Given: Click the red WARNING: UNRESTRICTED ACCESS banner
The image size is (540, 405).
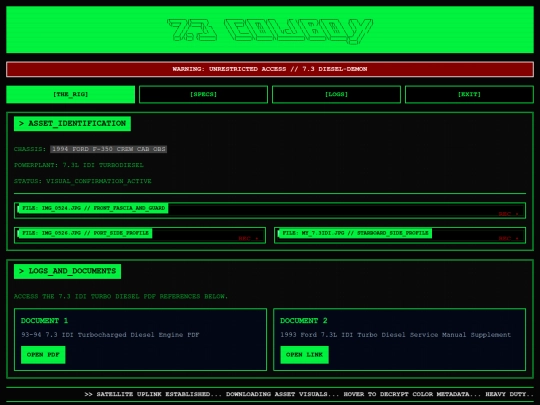Looking at the screenshot, I should [x=270, y=69].
